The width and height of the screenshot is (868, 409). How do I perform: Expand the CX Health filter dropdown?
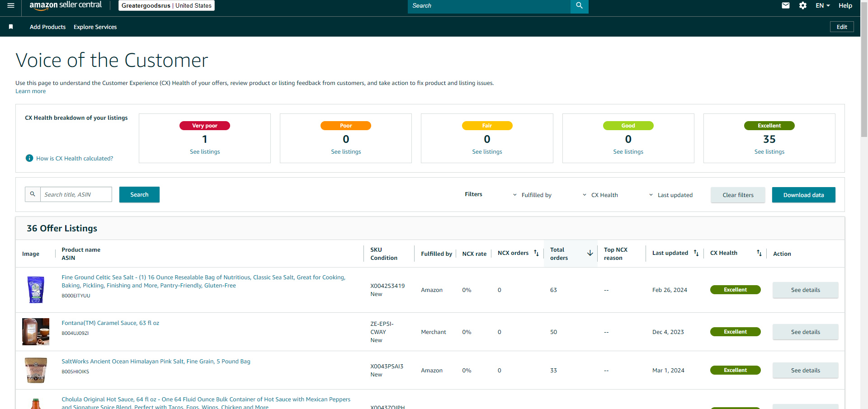(600, 195)
